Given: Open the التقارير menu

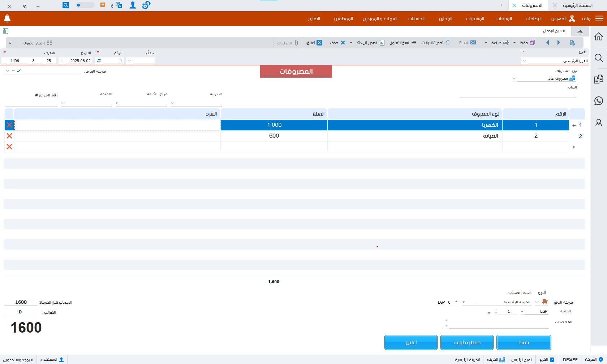Looking at the screenshot, I should pyautogui.click(x=314, y=19).
